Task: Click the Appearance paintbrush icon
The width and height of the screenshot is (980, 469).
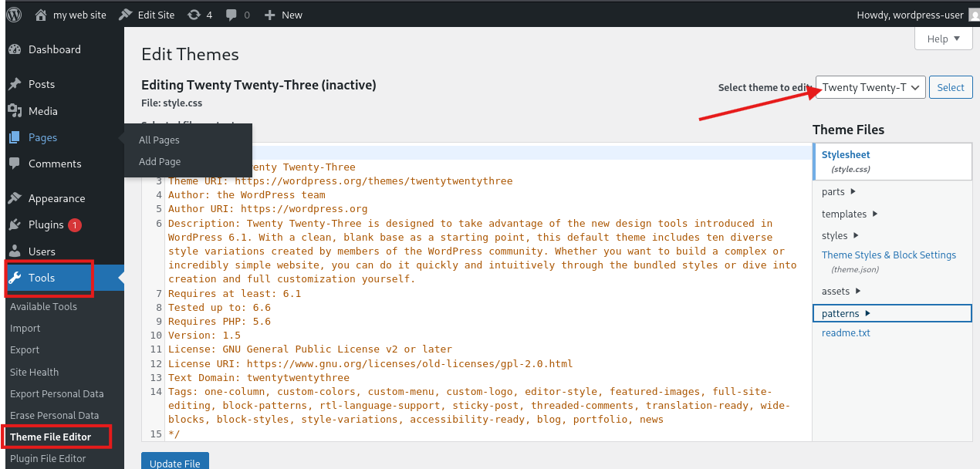Action: pyautogui.click(x=15, y=198)
